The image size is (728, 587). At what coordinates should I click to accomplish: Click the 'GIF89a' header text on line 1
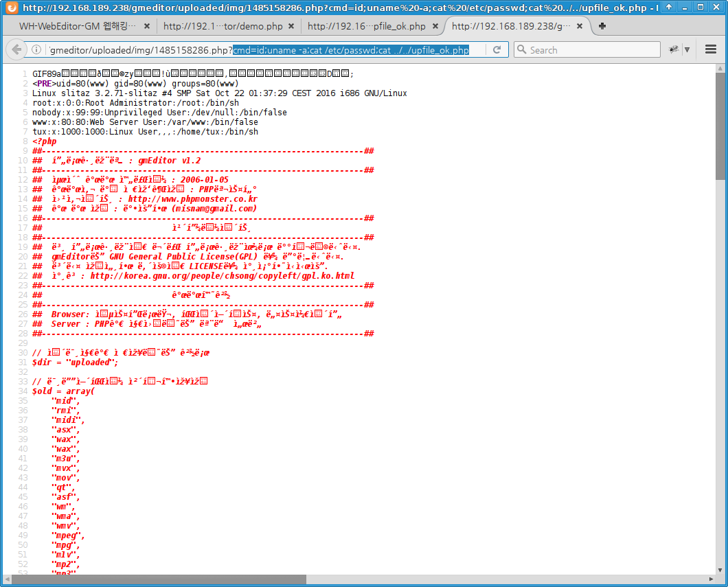tap(47, 73)
